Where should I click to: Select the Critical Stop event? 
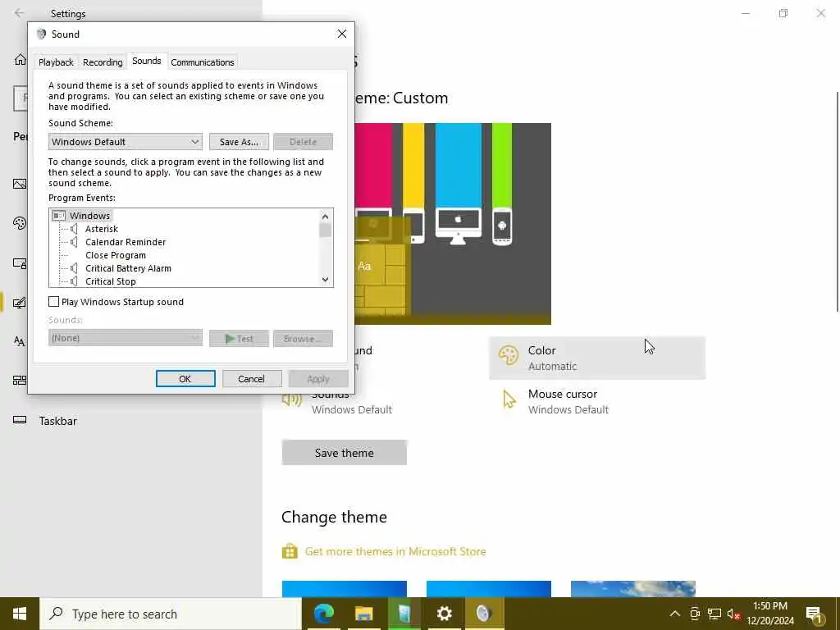coord(111,281)
